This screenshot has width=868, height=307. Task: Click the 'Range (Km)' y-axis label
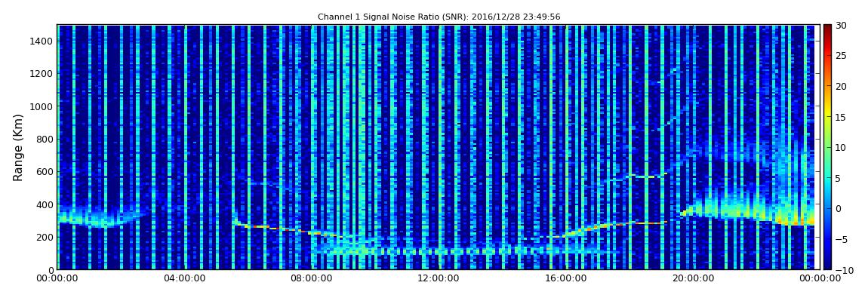coord(18,148)
